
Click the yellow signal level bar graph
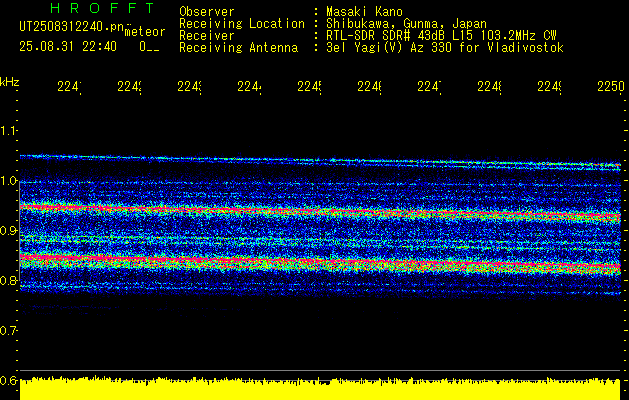[320, 388]
